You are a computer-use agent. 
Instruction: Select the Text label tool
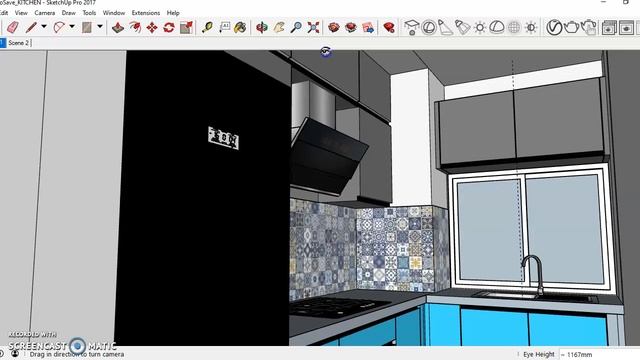click(x=224, y=27)
